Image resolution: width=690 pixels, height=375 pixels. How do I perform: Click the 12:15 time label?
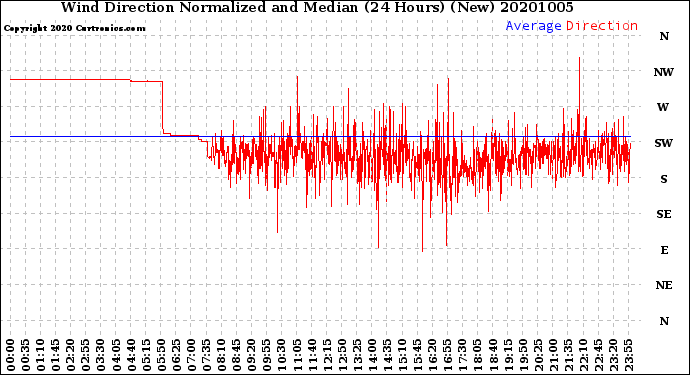[327, 355]
